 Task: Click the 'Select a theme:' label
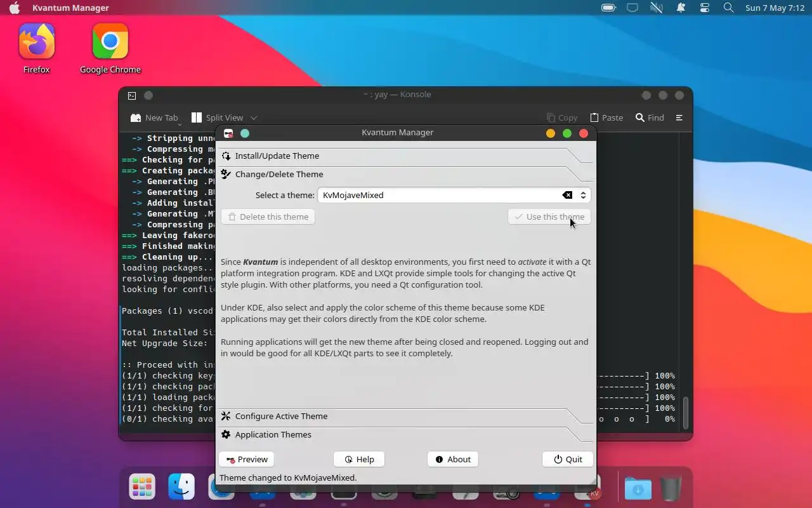pyautogui.click(x=285, y=195)
